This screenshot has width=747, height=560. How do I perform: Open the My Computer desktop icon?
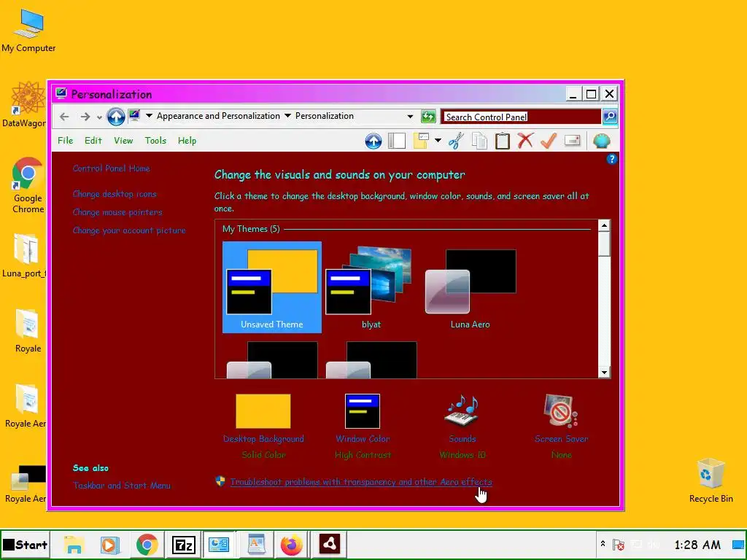(x=28, y=31)
